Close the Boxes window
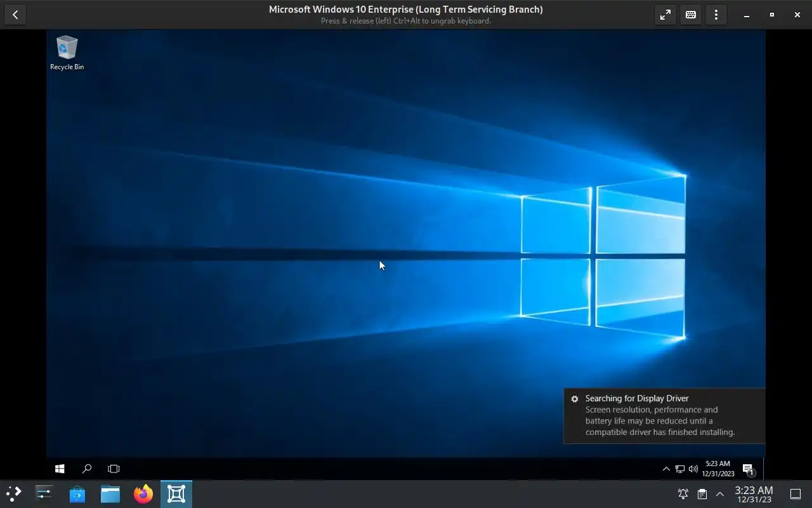The width and height of the screenshot is (812, 508). [x=797, y=15]
